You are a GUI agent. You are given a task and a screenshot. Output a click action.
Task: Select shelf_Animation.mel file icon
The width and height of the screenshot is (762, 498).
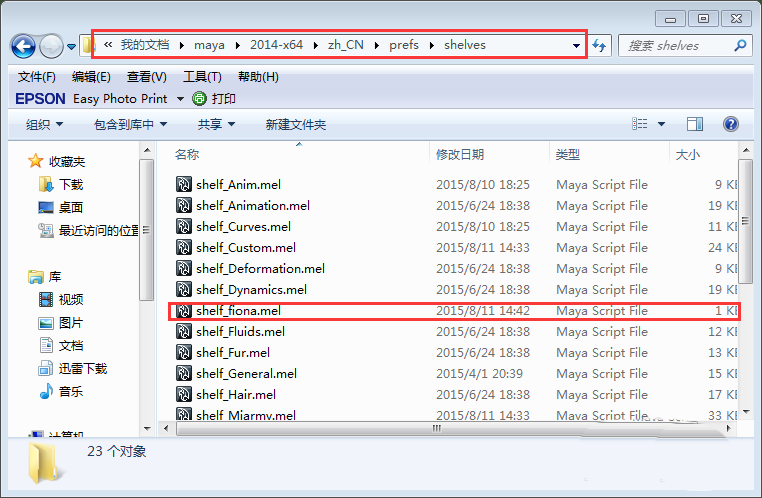[x=184, y=205]
